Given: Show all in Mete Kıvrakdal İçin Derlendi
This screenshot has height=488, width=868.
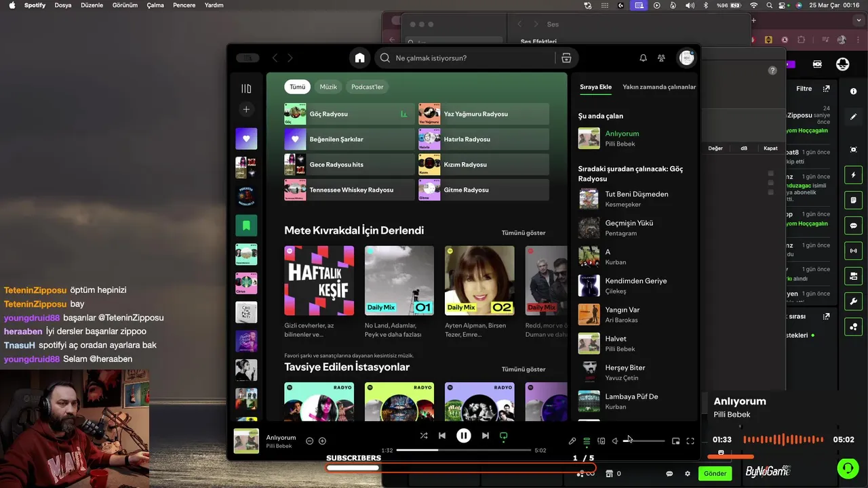Looking at the screenshot, I should [524, 232].
